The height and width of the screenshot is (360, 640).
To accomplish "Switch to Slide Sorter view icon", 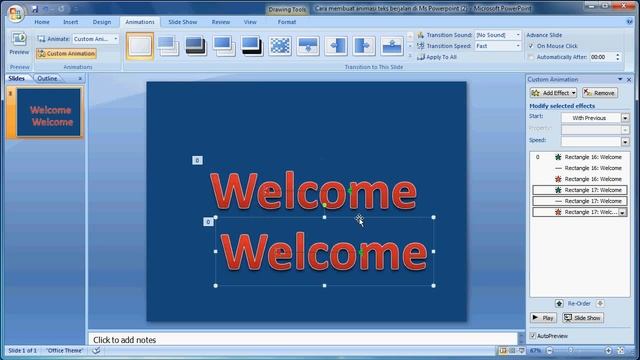I will 512,351.
